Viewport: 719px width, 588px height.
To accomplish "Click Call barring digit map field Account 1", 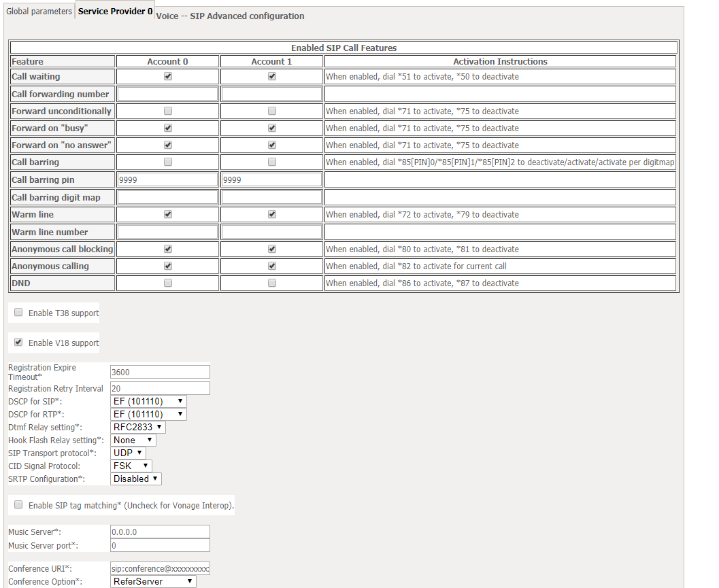I will 272,197.
